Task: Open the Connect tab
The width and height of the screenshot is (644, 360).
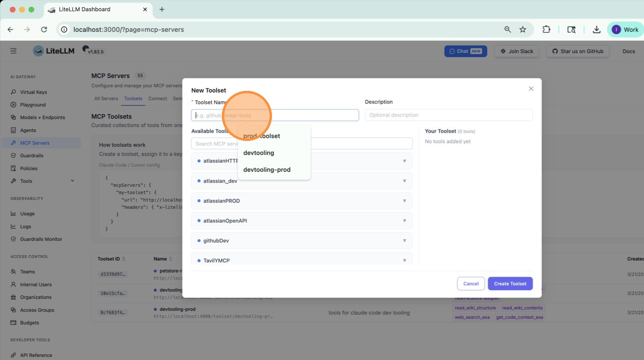Action: 158,99
